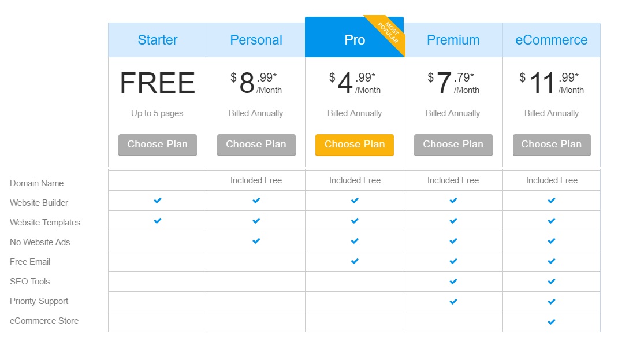The height and width of the screenshot is (348, 644).
Task: Select the eCommerce plan header
Action: (x=552, y=40)
